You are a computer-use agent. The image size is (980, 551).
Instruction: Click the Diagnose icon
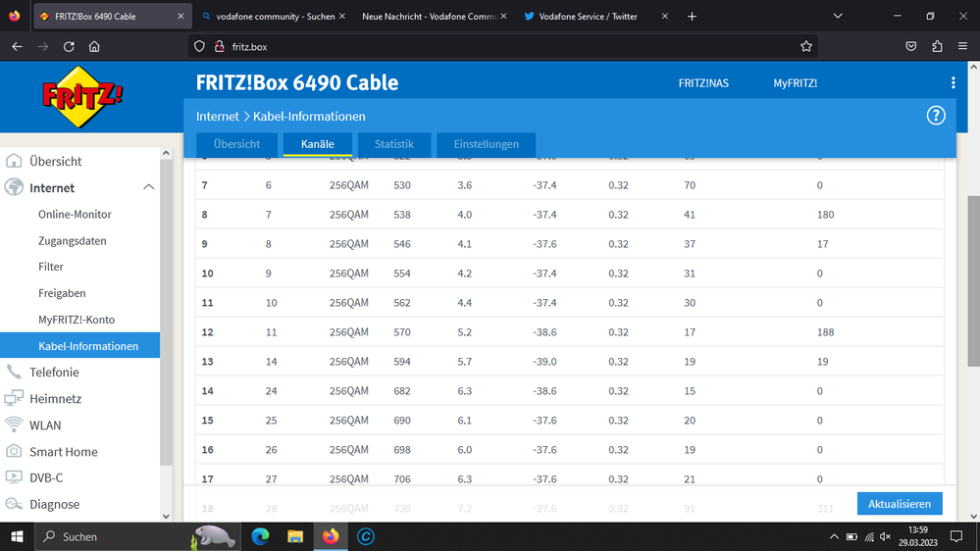[x=14, y=504]
